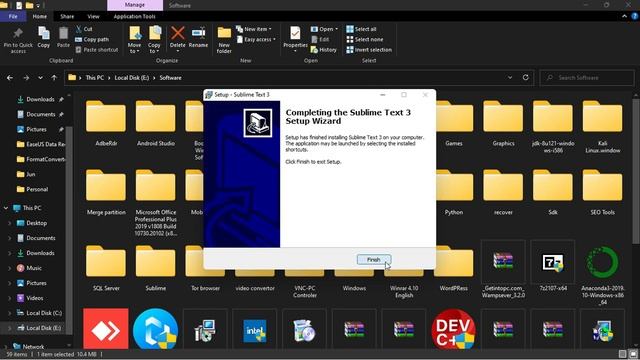Select the Anaconda3 installer file
Viewport: 640px width, 360px height.
(602, 273)
